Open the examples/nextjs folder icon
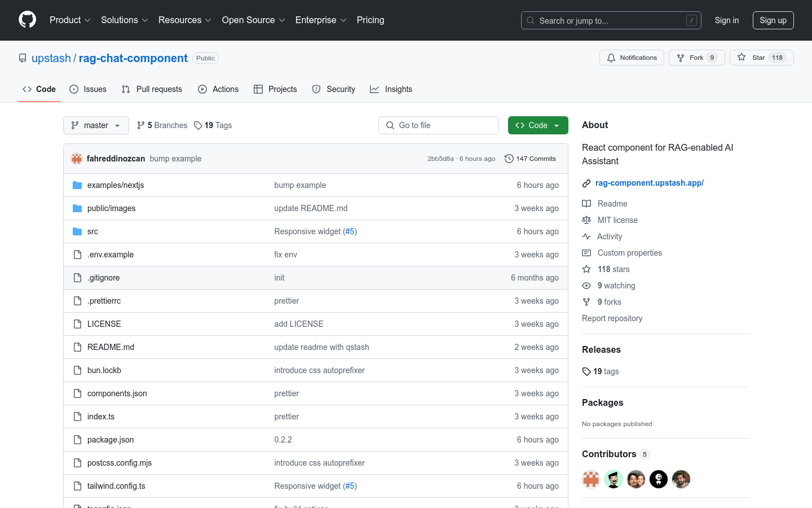Image resolution: width=812 pixels, height=508 pixels. [77, 185]
